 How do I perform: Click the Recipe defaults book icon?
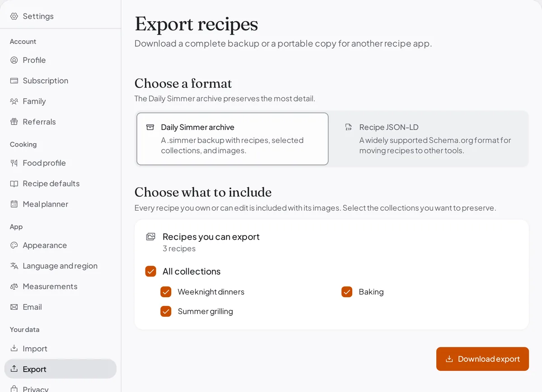tap(14, 184)
